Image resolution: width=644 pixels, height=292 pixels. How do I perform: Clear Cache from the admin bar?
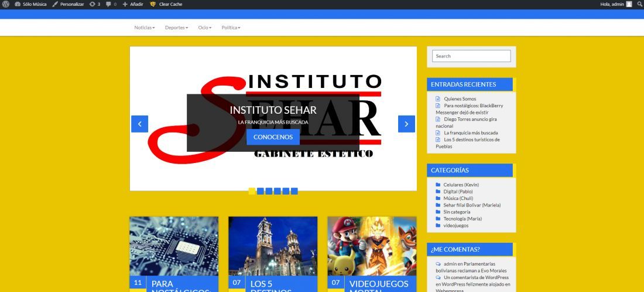166,4
